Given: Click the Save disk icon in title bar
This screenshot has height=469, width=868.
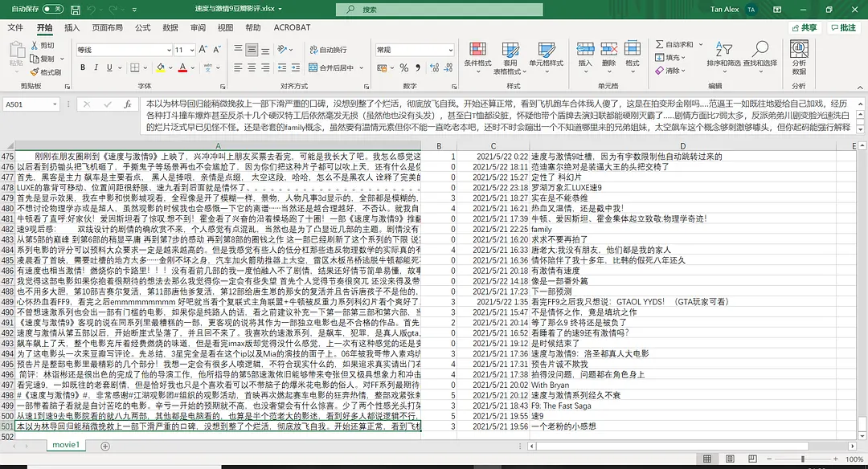Looking at the screenshot, I should [x=76, y=10].
